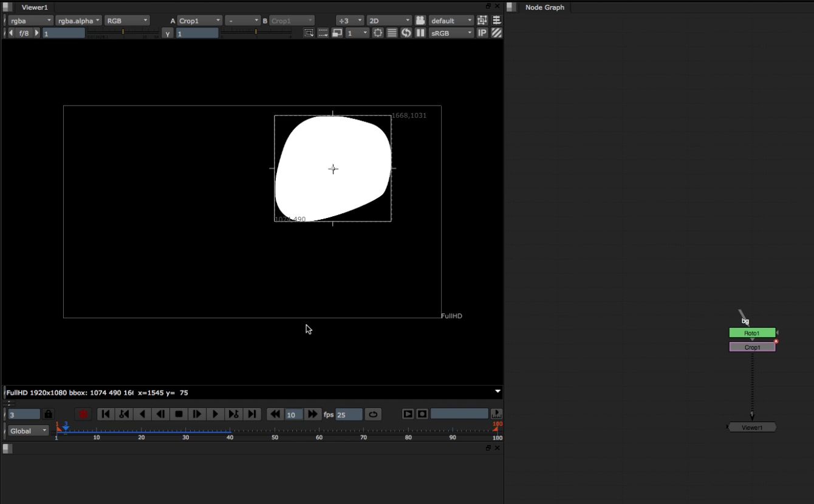Viewport: 814px width, 504px height.
Task: Open the rgba channel layer dropdown
Action: [31, 21]
